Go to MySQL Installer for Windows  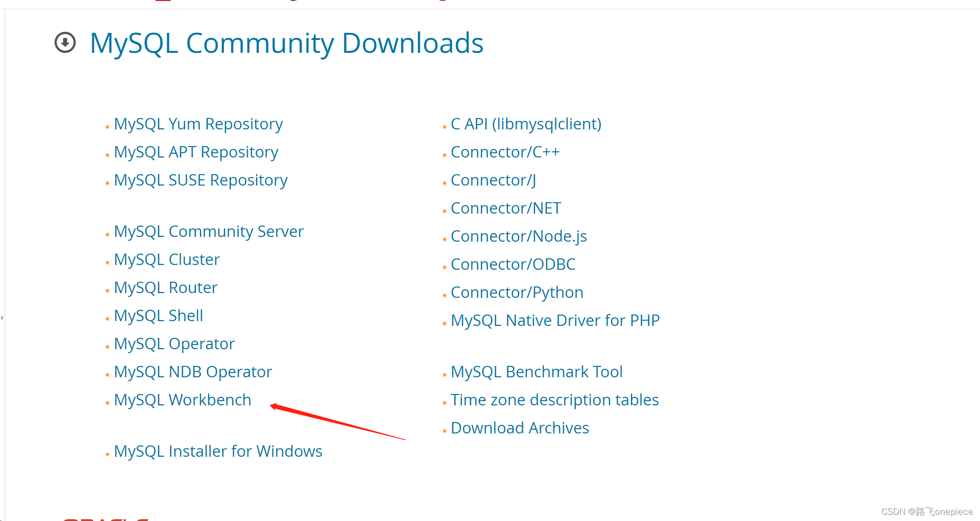(x=218, y=452)
